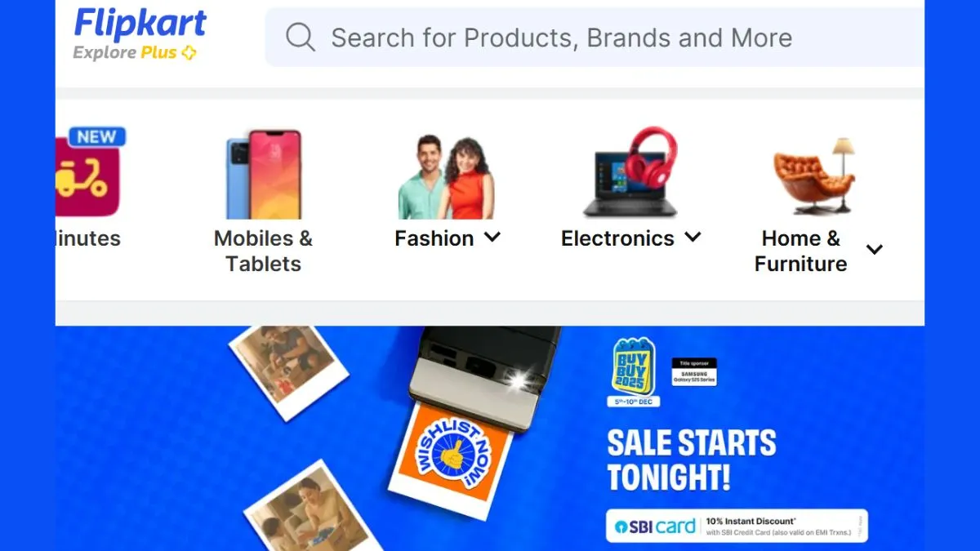
Task: Open the Mobiles & Tablets category label
Action: [x=263, y=251]
